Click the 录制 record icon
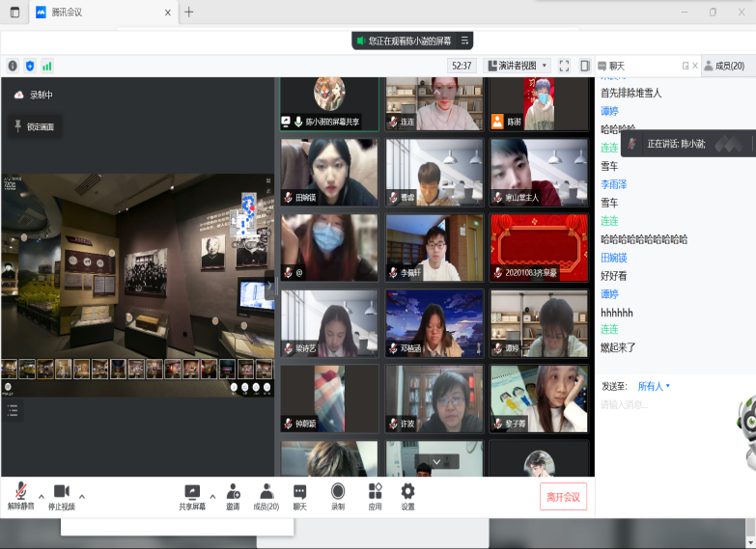756x549 pixels. [338, 492]
